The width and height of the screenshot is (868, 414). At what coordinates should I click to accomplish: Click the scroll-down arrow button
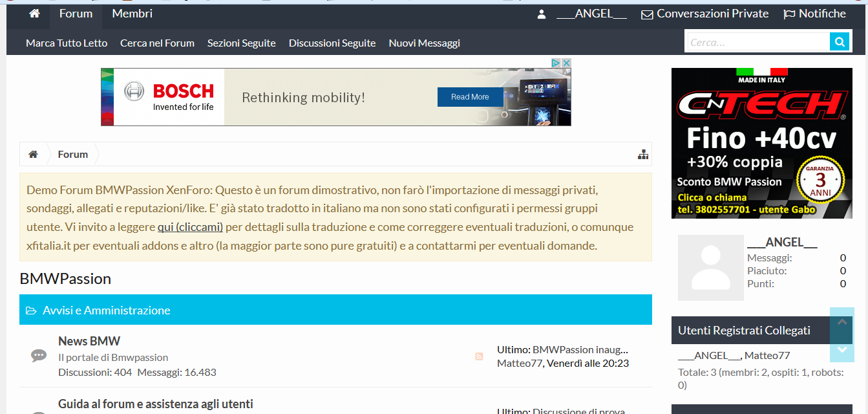[842, 349]
